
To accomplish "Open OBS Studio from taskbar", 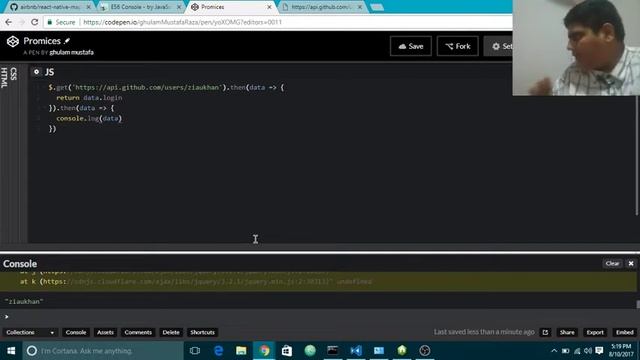I will pos(425,351).
